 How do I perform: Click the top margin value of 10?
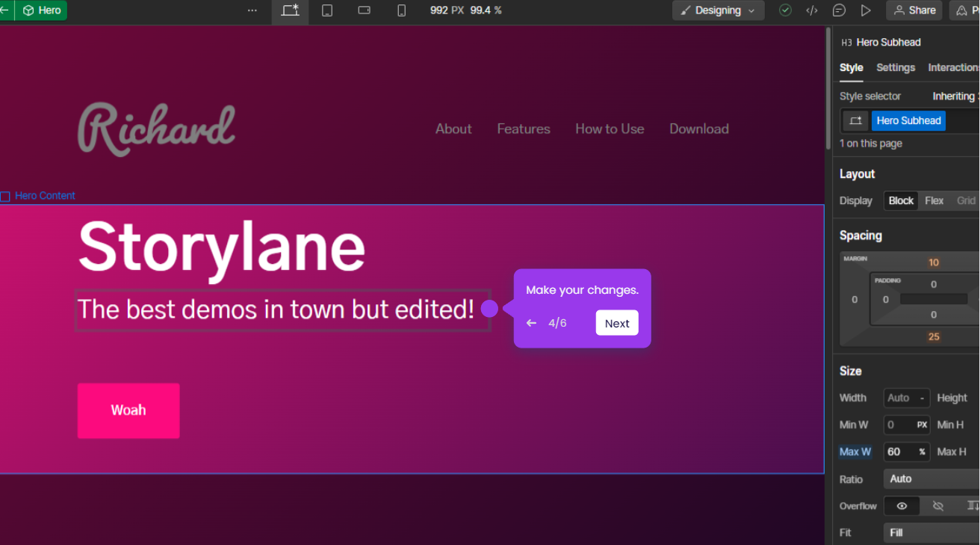click(934, 262)
